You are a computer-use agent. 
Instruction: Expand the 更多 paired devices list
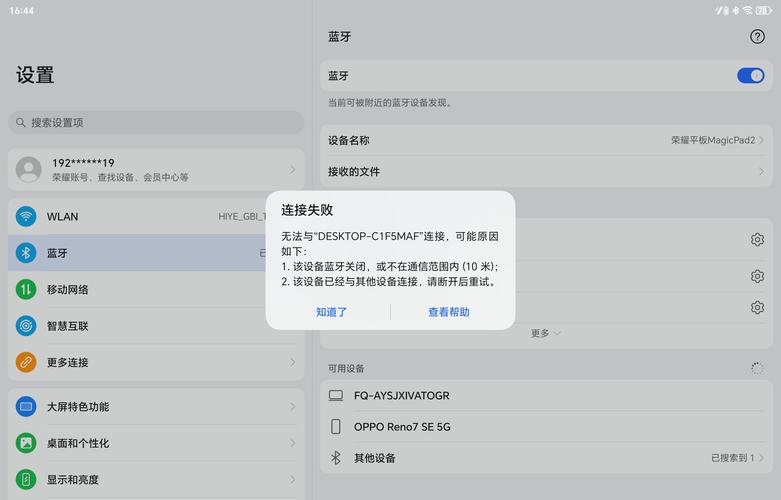(x=545, y=333)
